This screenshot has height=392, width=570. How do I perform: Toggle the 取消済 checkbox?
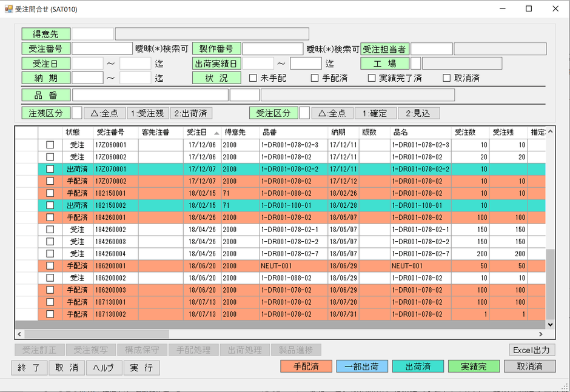click(447, 78)
